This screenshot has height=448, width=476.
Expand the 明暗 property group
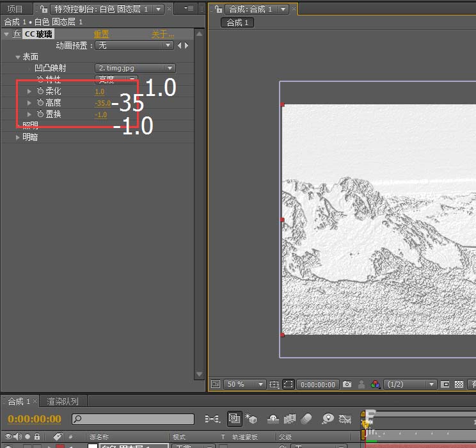coord(19,137)
